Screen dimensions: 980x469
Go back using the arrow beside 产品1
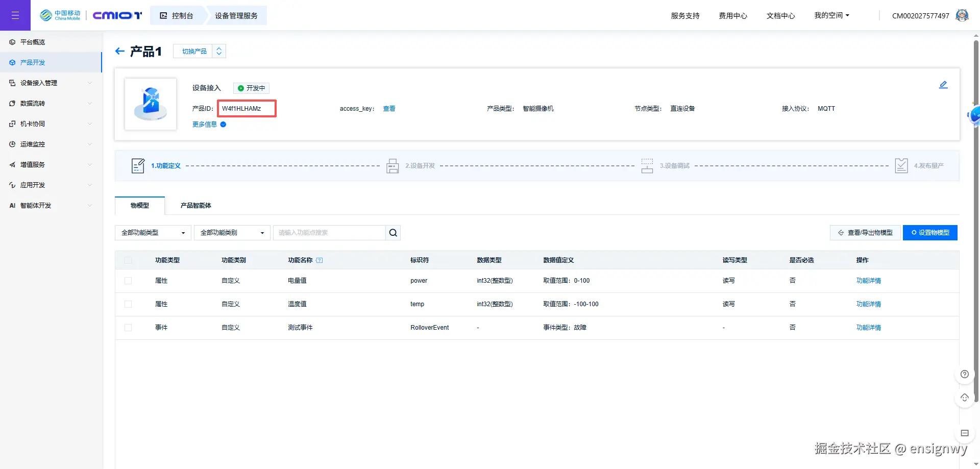(x=120, y=51)
